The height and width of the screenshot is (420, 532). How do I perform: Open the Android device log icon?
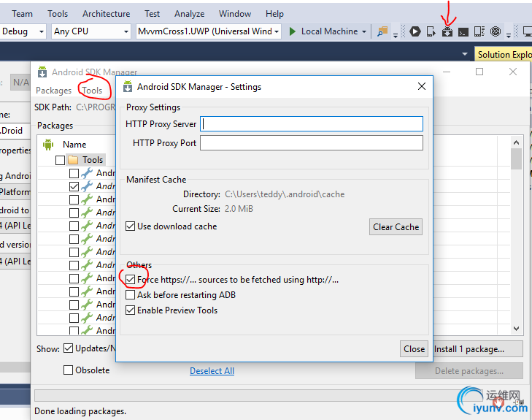(x=479, y=31)
